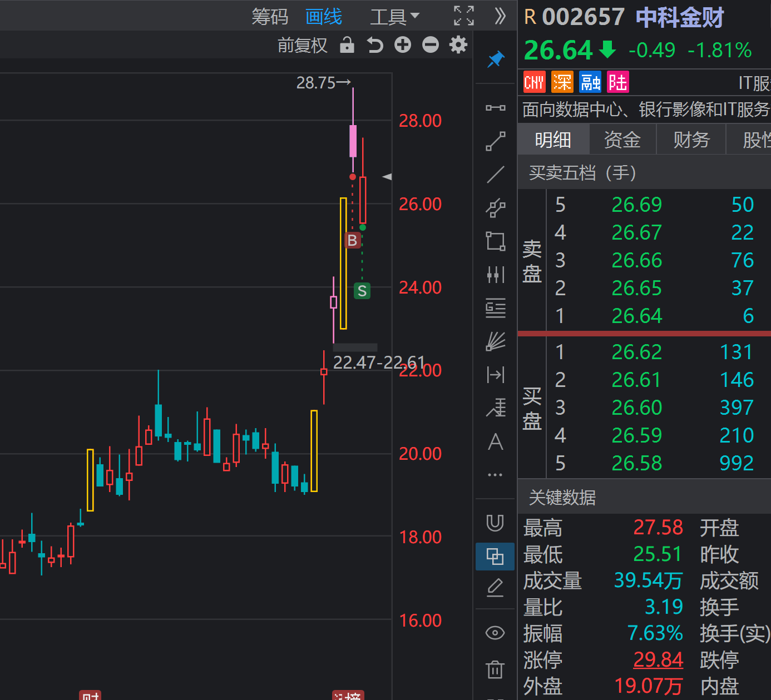
Task: Click the 量比 value 3.19
Action: point(664,607)
